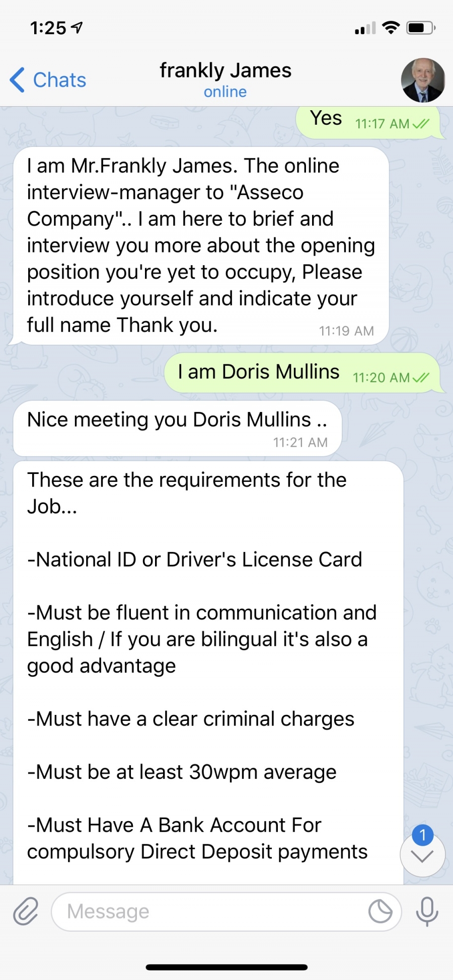Screen dimensions: 453x980
Task: Tap the job requirements message bubble
Action: click(x=208, y=673)
